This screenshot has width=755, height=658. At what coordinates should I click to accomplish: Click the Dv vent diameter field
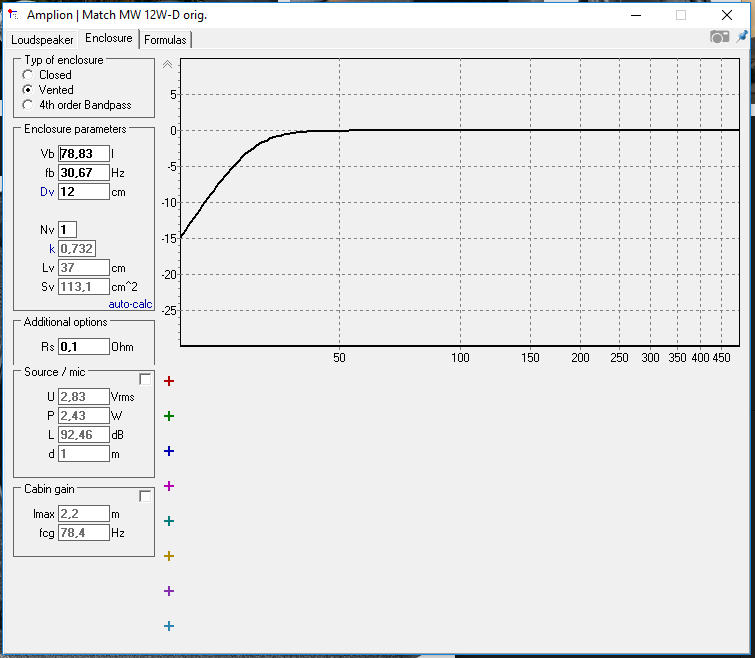tap(84, 192)
